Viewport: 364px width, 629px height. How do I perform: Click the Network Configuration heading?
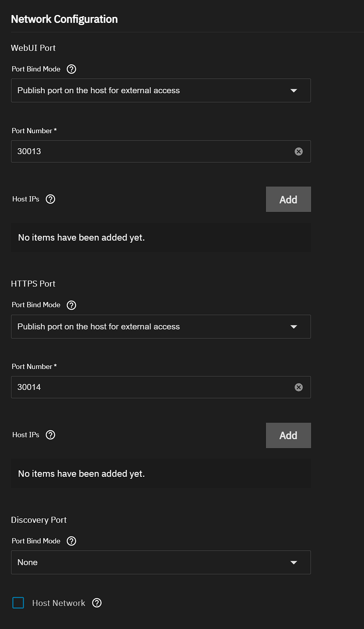click(64, 19)
